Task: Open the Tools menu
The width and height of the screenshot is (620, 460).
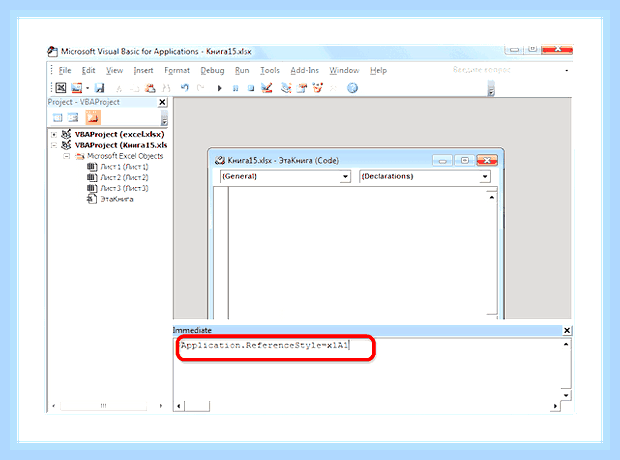Action: [270, 70]
